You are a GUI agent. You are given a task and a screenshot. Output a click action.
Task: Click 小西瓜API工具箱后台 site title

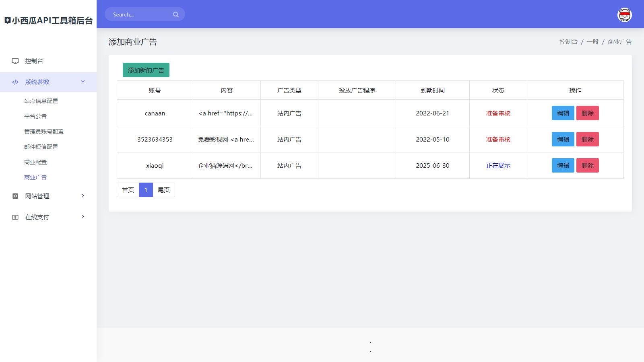click(52, 21)
